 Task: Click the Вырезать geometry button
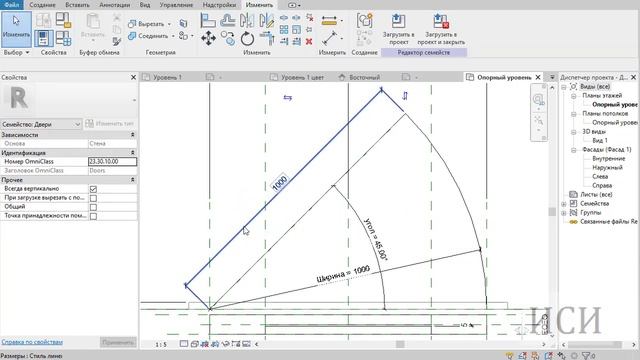coord(146,24)
